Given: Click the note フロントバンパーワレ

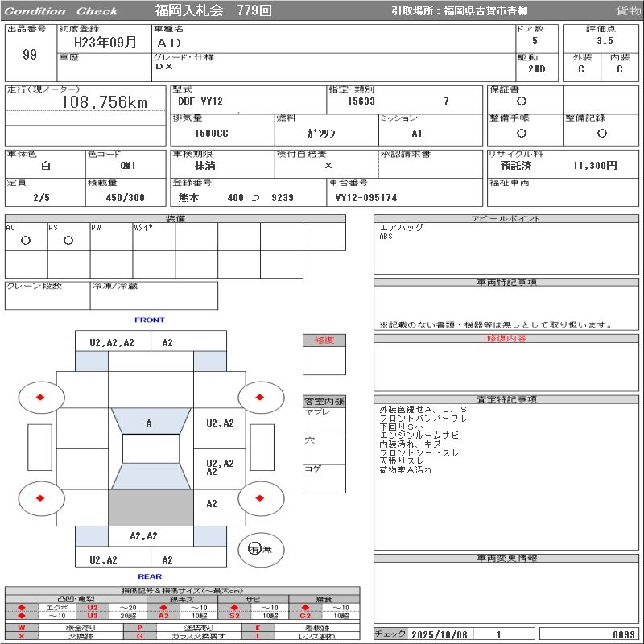Looking at the screenshot, I should (x=423, y=418).
